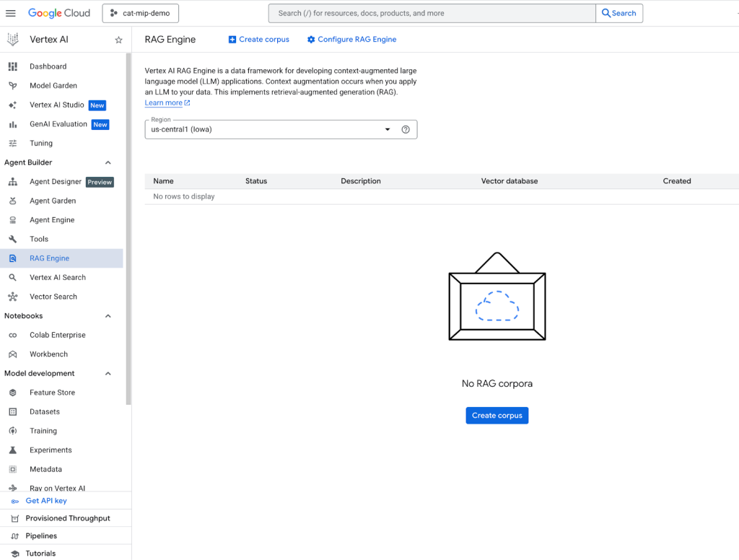Collapse the Agent Builder section

[108, 163]
